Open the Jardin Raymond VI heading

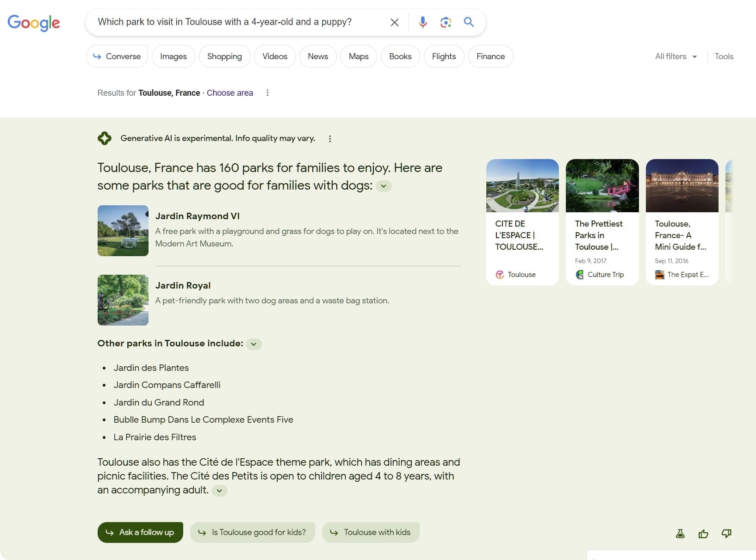[x=198, y=216]
